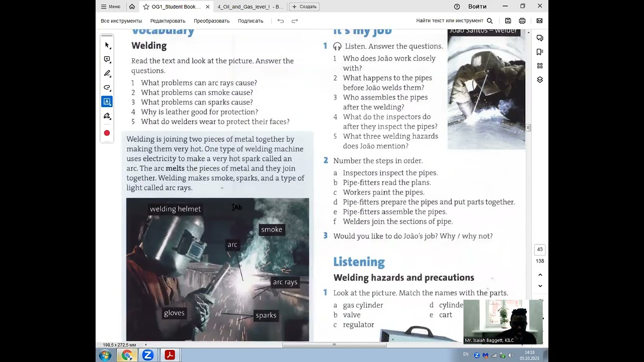Open the Меню hamburger menu
This screenshot has width=644, height=362.
click(111, 7)
